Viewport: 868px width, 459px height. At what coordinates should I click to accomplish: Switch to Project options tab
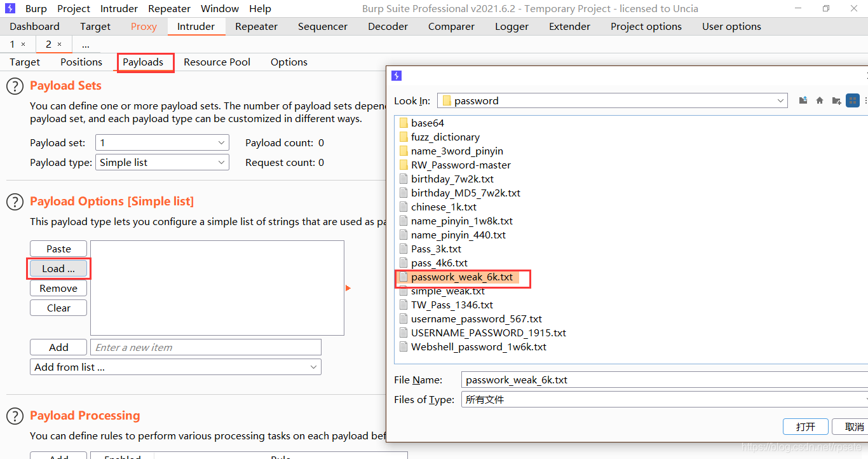pyautogui.click(x=646, y=26)
